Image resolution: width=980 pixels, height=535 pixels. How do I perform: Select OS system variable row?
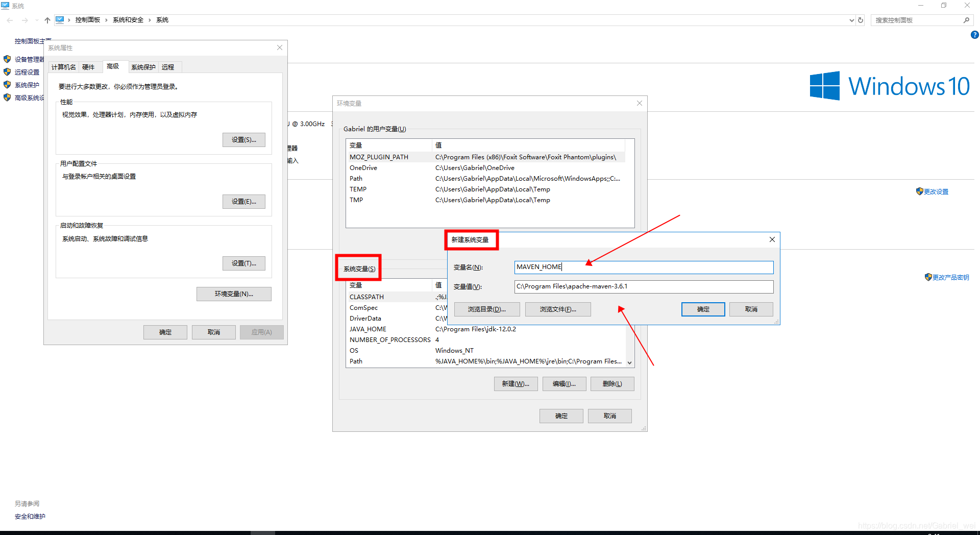coord(485,351)
